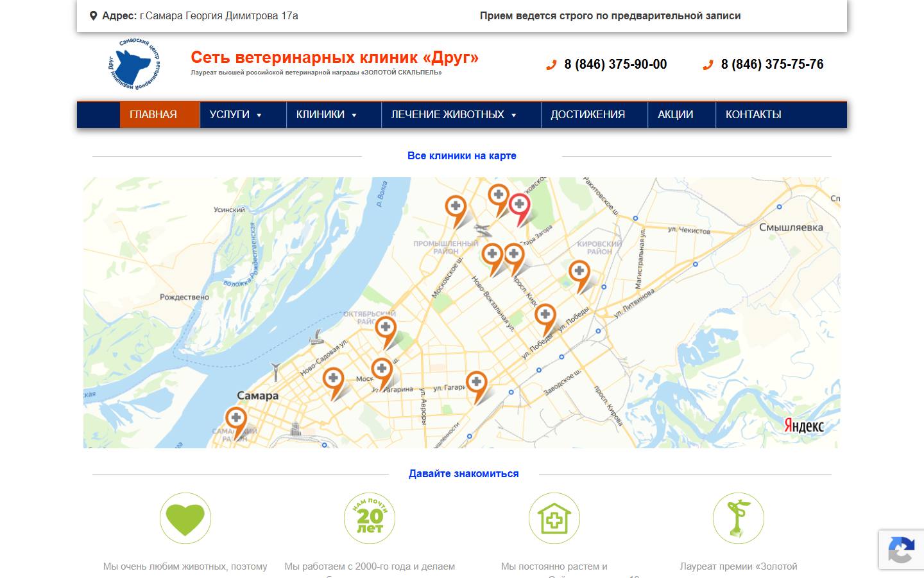This screenshot has width=924, height=578.
Task: Expand the Лечение животных dropdown arrow
Action: [x=514, y=116]
